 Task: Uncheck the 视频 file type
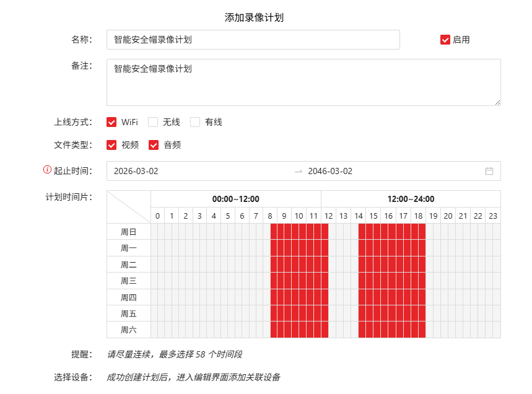coord(111,145)
